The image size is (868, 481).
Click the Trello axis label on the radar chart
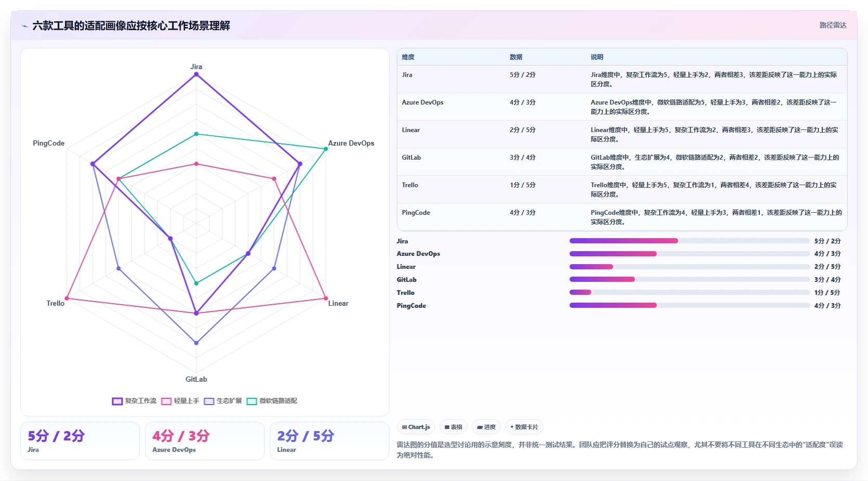tap(55, 303)
